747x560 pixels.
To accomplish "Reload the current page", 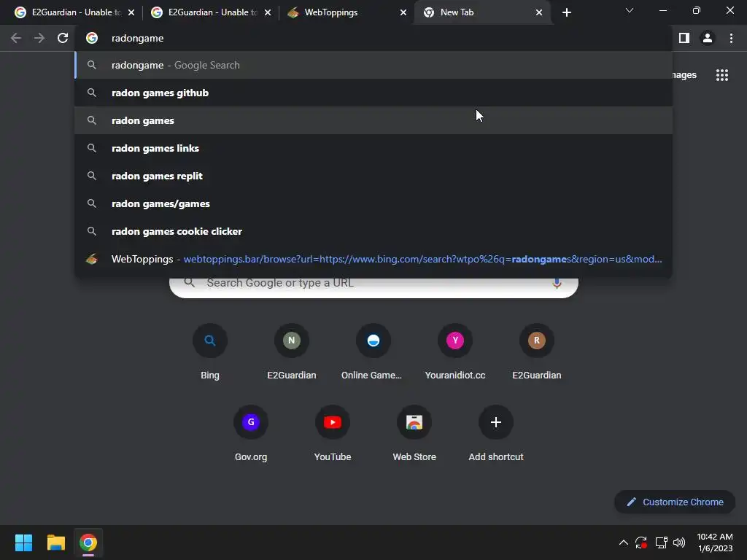I will 63,38.
